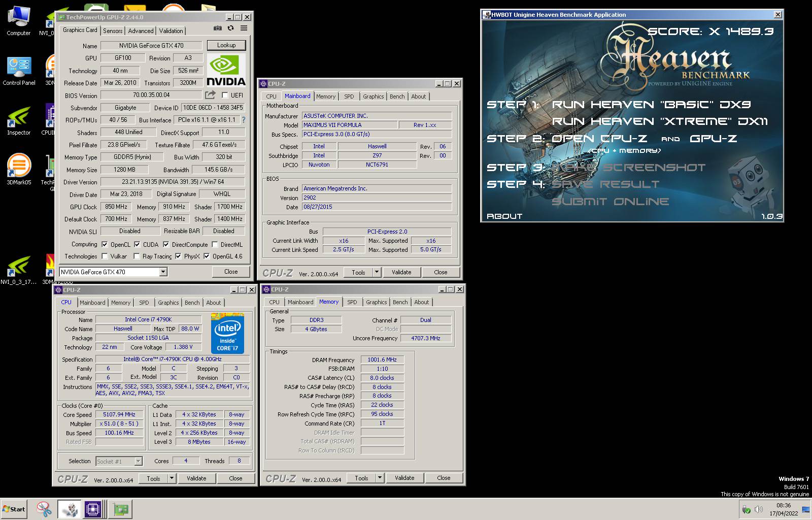Viewport: 812px width, 520px height.
Task: Click the BIOS export share icon in GPU-Z
Action: click(210, 95)
